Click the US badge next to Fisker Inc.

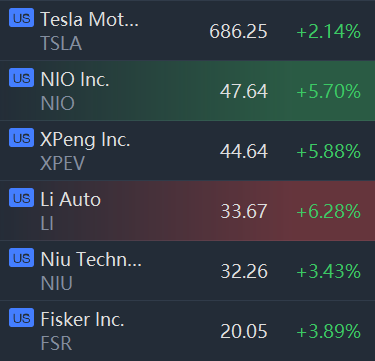point(21,318)
